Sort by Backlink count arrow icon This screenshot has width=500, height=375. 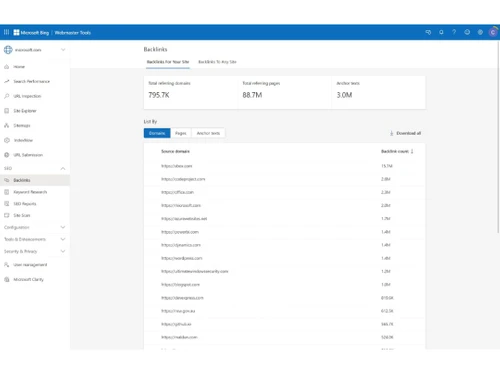tap(412, 151)
